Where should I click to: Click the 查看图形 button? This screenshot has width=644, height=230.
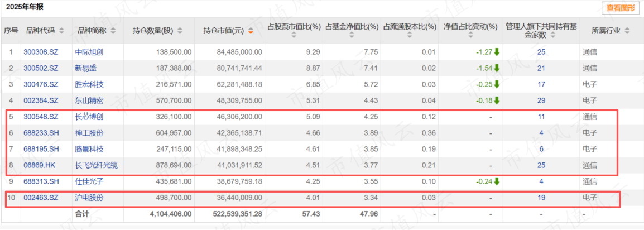pos(620,8)
